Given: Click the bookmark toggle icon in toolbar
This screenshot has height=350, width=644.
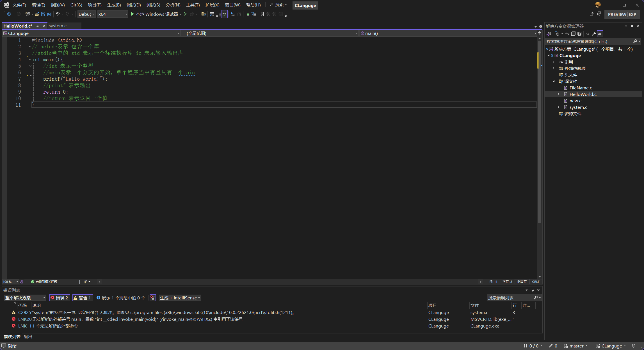Looking at the screenshot, I should [262, 14].
